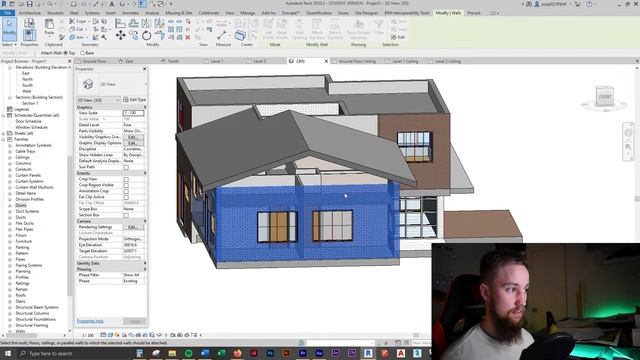
Task: Collapse the Families tree node
Action: [4, 139]
